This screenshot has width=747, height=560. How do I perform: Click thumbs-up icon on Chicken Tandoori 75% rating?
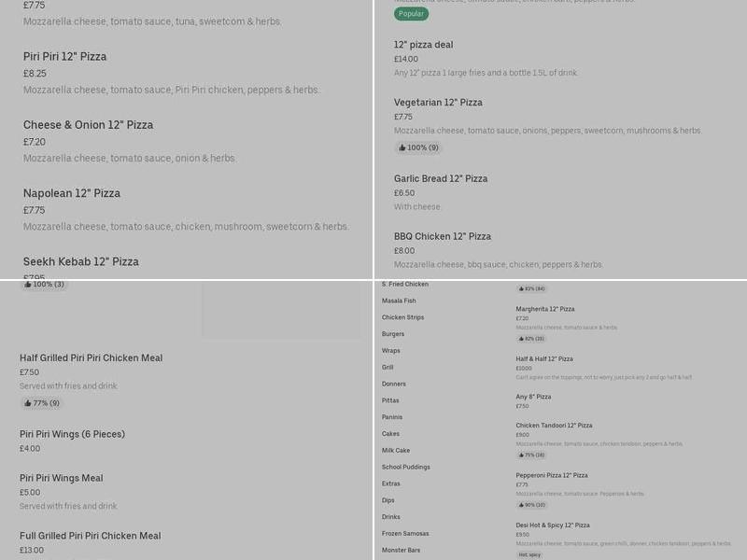click(521, 455)
